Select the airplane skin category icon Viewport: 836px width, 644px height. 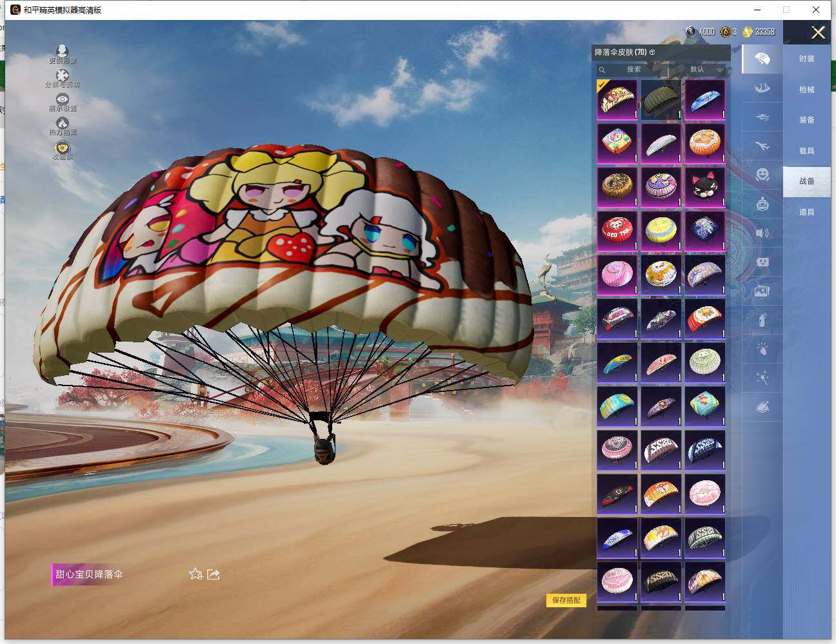[762, 146]
